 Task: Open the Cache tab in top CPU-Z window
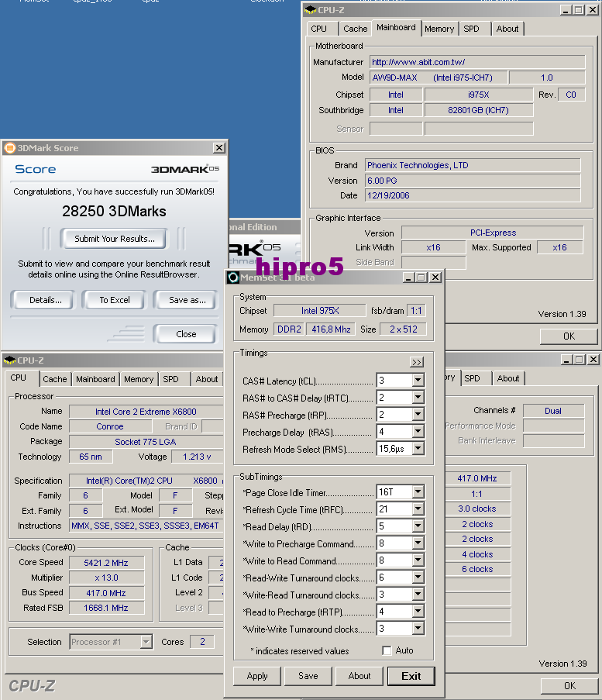point(355,29)
